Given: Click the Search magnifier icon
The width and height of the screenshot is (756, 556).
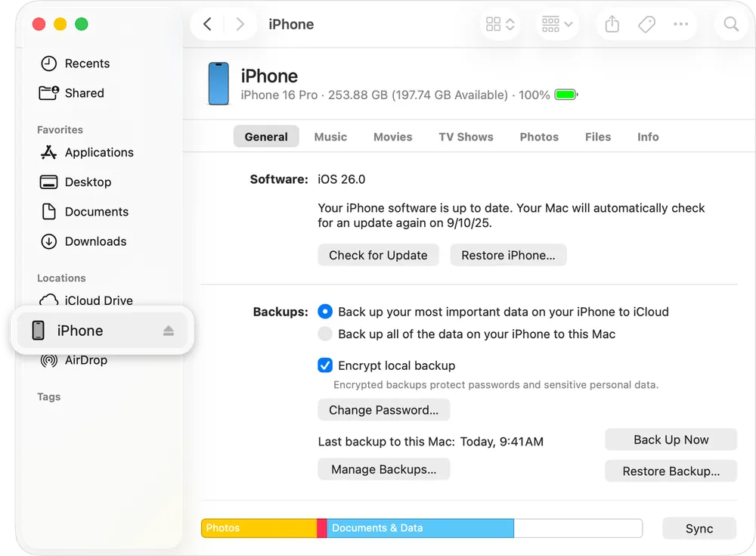Looking at the screenshot, I should coord(731,24).
